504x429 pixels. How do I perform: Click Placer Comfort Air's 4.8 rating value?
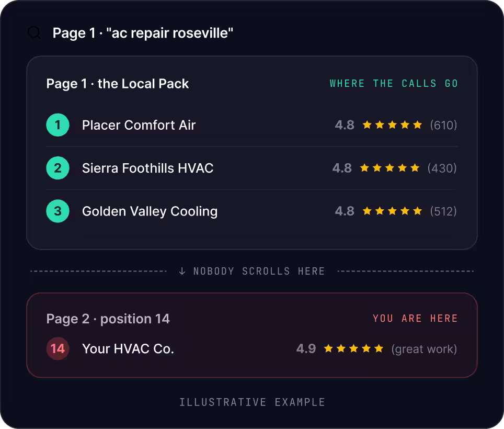coord(345,125)
